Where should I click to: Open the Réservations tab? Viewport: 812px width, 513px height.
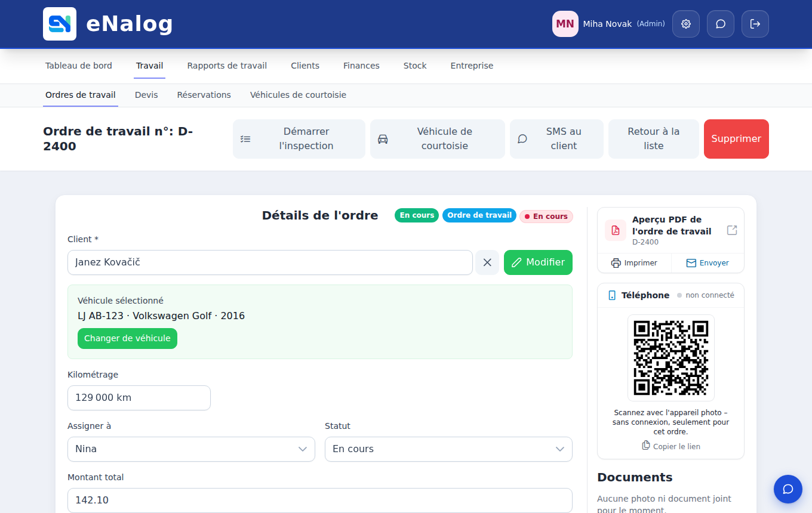pos(204,95)
